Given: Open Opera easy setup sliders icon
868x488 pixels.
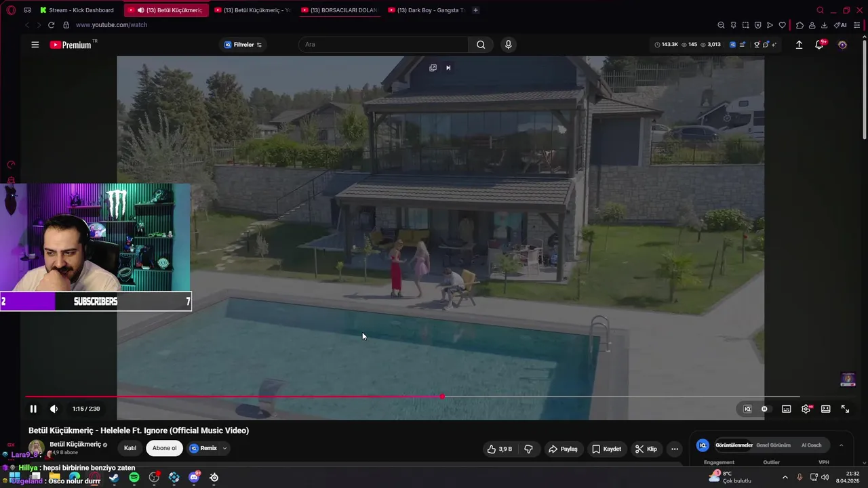Looking at the screenshot, I should [x=857, y=25].
